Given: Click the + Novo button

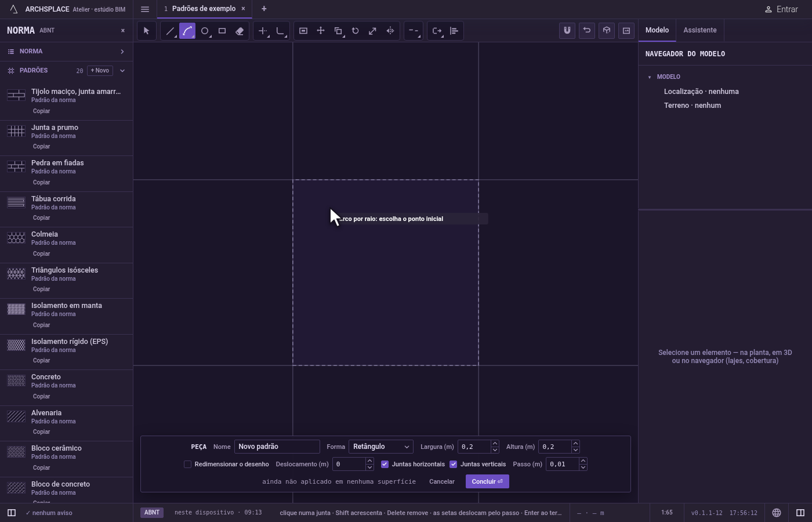Looking at the screenshot, I should point(100,71).
